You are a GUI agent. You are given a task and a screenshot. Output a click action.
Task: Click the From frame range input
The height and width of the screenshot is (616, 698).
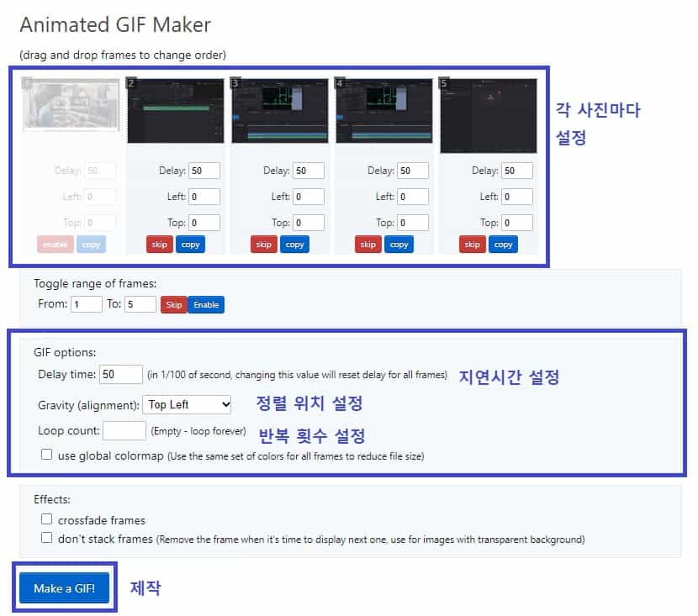84,304
